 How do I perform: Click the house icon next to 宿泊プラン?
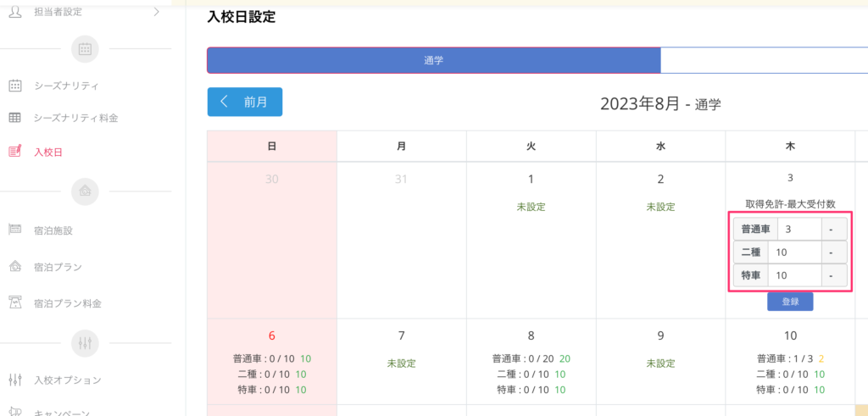tap(15, 267)
